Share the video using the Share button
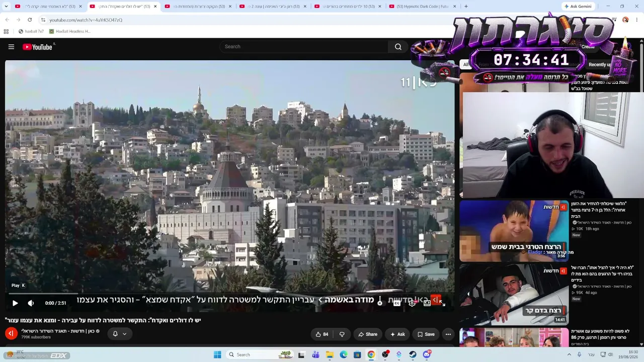644x362 pixels. (368, 334)
